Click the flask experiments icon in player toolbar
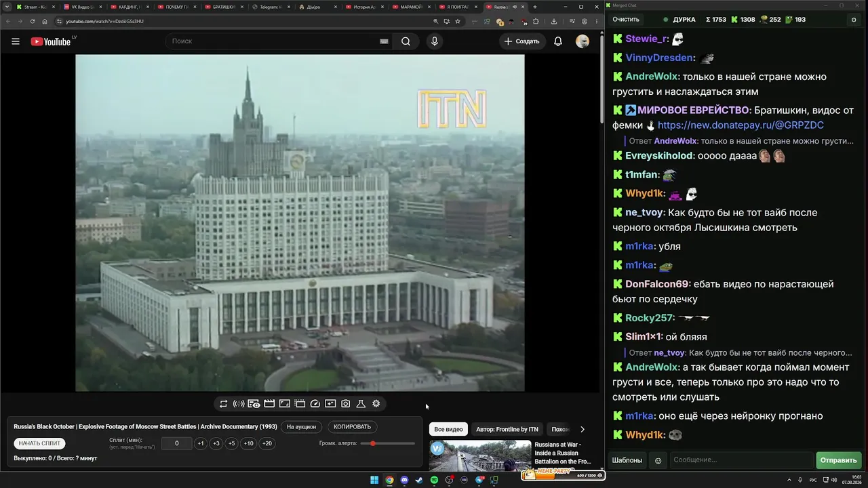Image resolution: width=868 pixels, height=488 pixels. tap(361, 403)
